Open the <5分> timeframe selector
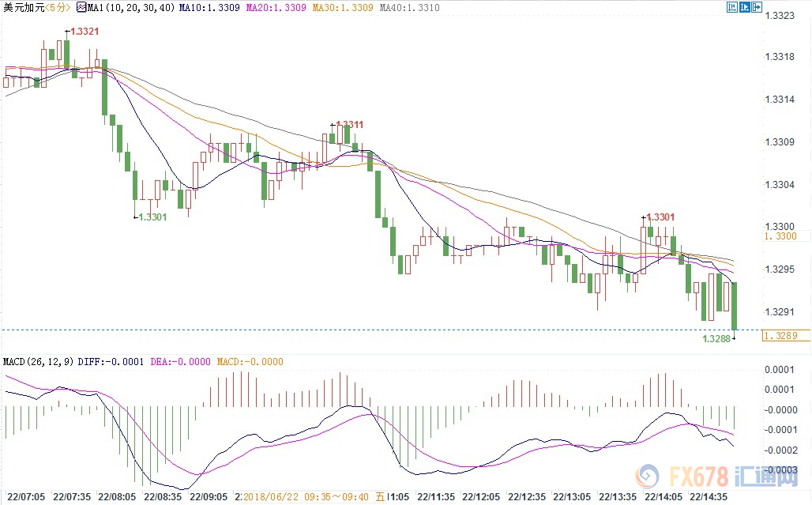The image size is (812, 505). [59, 8]
